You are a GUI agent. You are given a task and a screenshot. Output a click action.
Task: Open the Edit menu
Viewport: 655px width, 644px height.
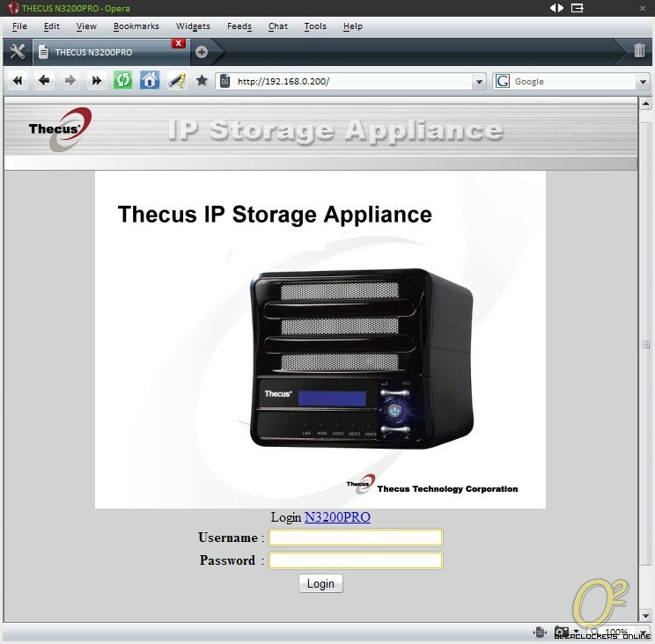(x=52, y=26)
